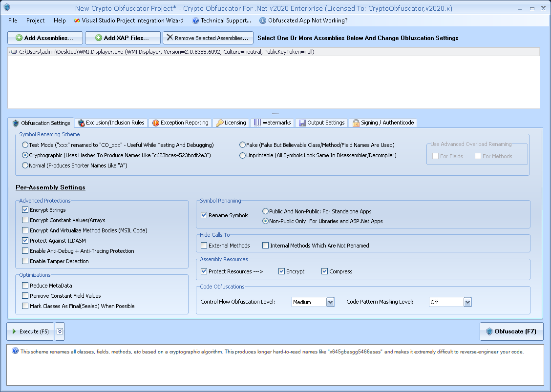Click the Obfuscate (F7) button
The width and height of the screenshot is (551, 392).
point(511,331)
